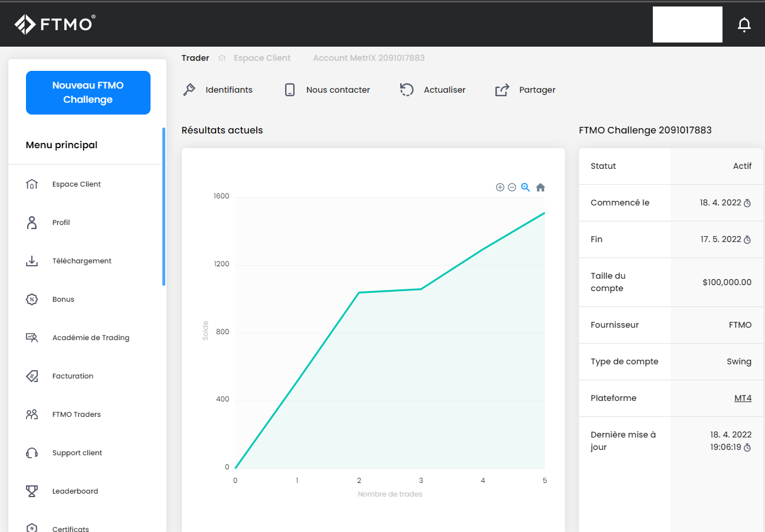This screenshot has height=532, width=765.
Task: Click the Actualiser refresh icon
Action: [407, 90]
